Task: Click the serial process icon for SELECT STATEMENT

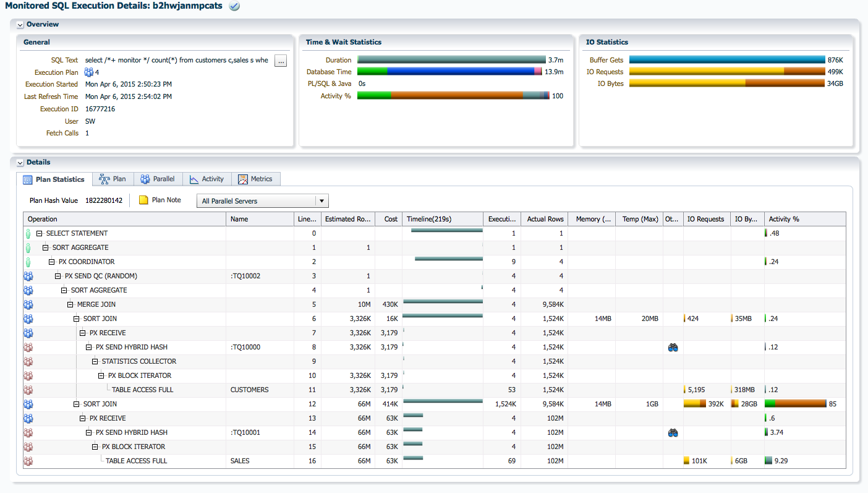Action: pyautogui.click(x=28, y=234)
